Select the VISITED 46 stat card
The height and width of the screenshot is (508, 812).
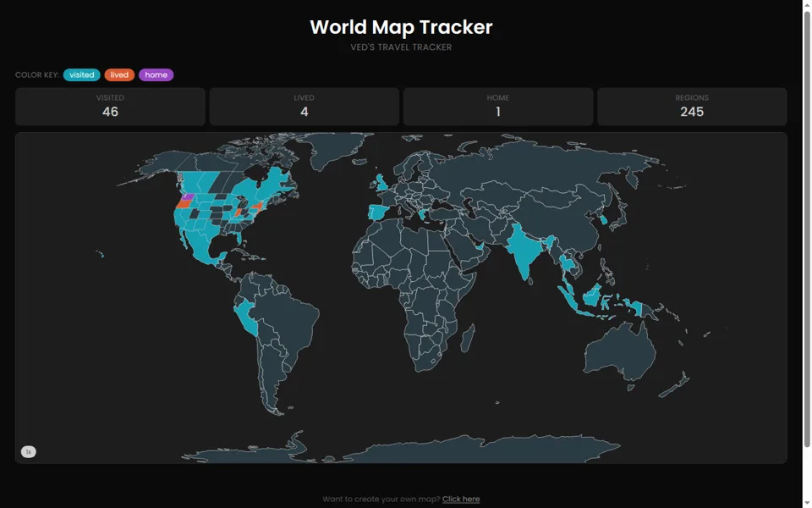pos(110,107)
